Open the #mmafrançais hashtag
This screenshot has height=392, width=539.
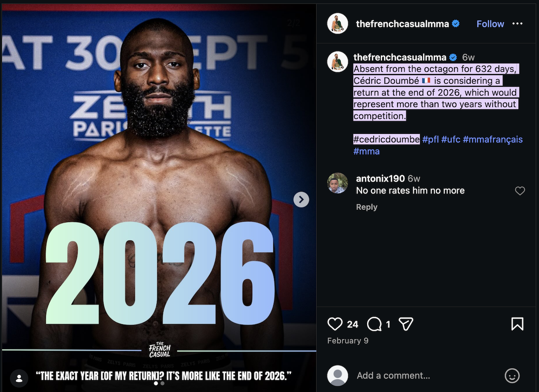tap(493, 139)
